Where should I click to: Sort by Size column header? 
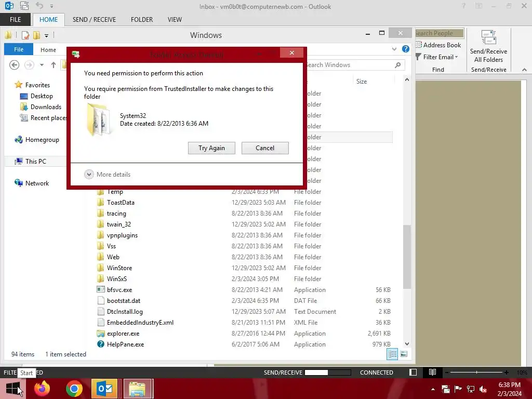pyautogui.click(x=362, y=82)
